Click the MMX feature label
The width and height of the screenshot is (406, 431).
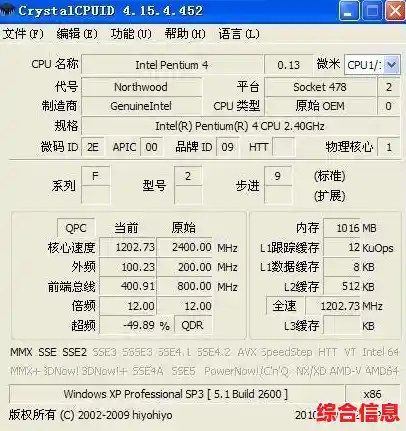(21, 352)
